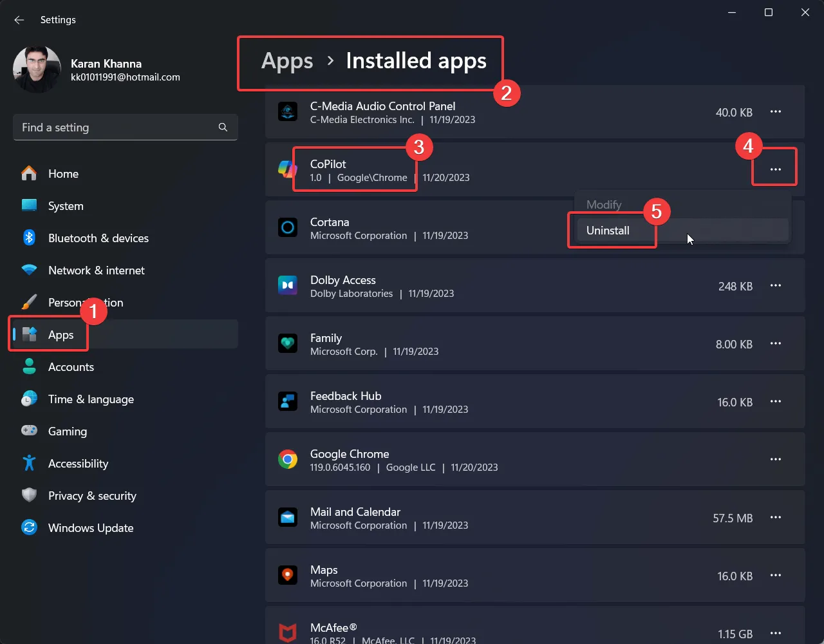This screenshot has height=644, width=824.
Task: Select the Apps sidebar entry
Action: pyautogui.click(x=126, y=335)
